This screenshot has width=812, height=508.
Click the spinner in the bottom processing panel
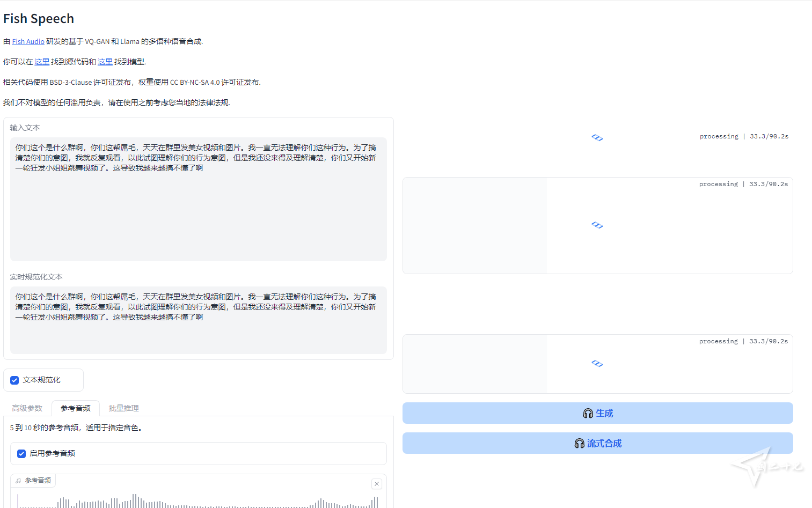pyautogui.click(x=597, y=364)
